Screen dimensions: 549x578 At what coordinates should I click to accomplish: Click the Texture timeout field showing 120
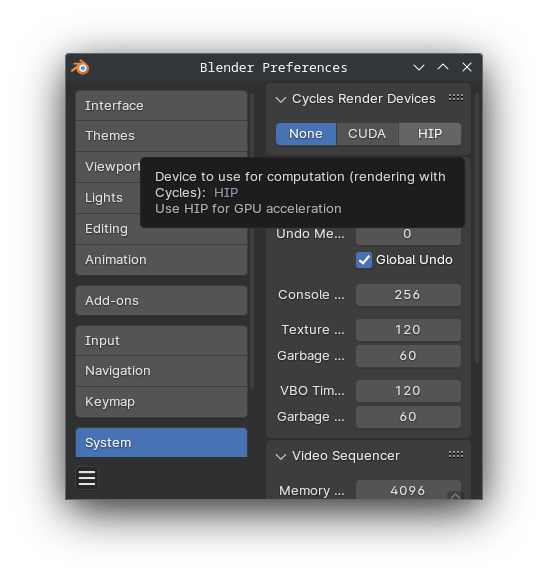[x=408, y=330]
